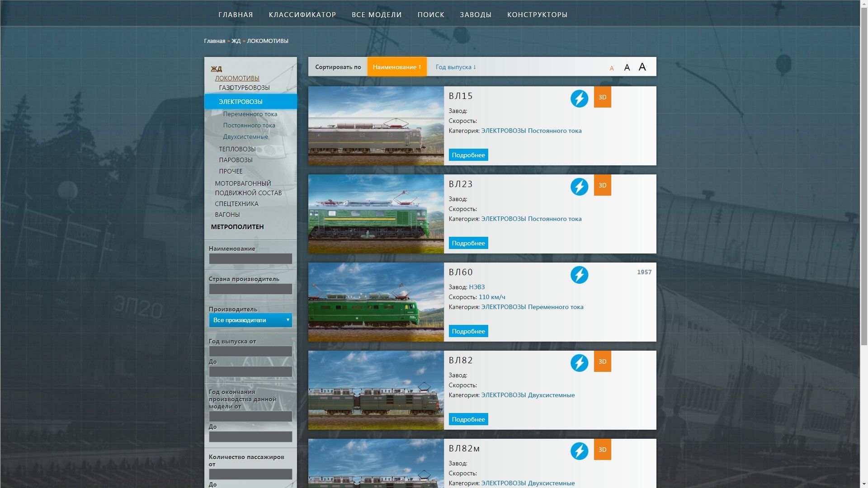Click the lightning icon on ВЛ82 card
This screenshot has height=488, width=868.
point(579,363)
